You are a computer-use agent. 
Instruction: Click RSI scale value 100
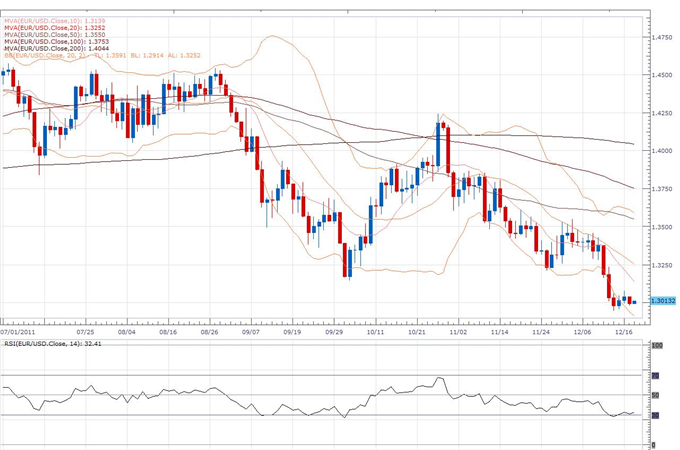657,346
